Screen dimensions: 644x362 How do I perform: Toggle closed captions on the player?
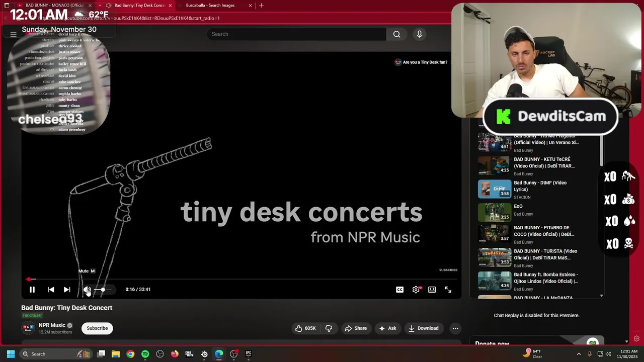pos(399,290)
